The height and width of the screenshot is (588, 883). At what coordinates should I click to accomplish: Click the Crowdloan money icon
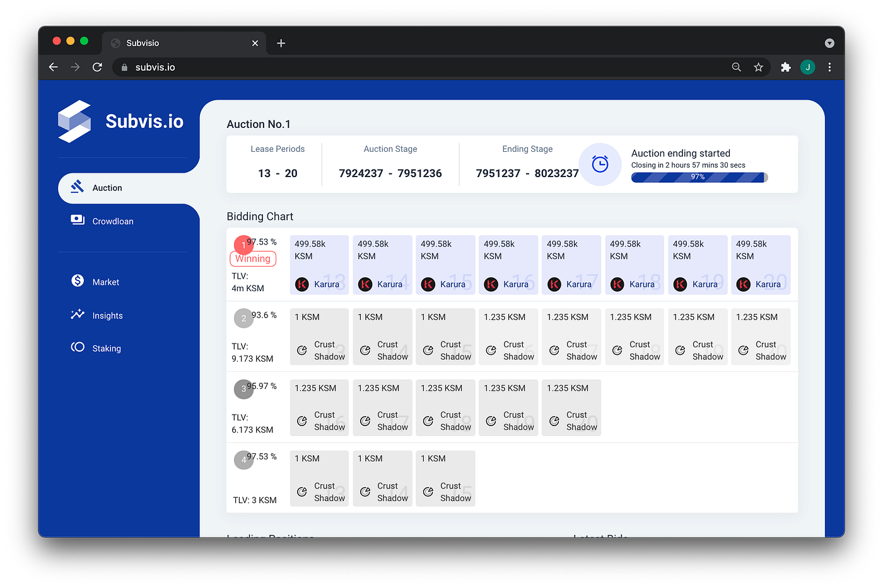pos(78,220)
